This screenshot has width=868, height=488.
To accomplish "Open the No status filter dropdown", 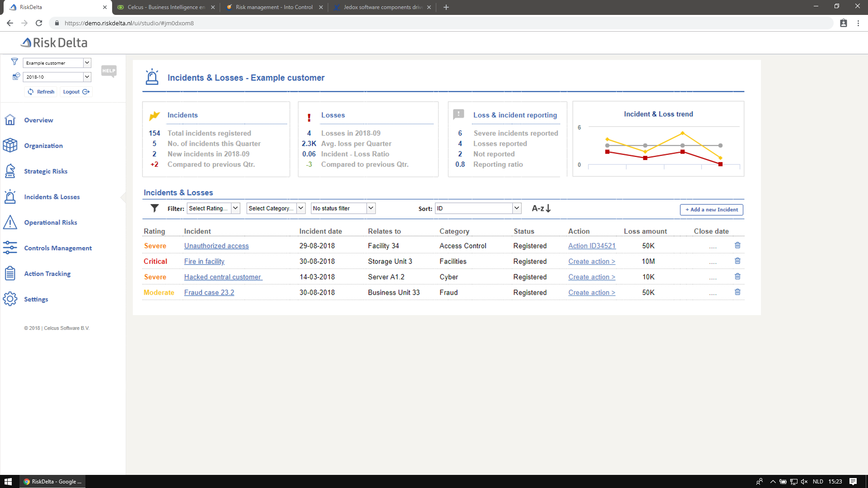I will click(x=343, y=208).
